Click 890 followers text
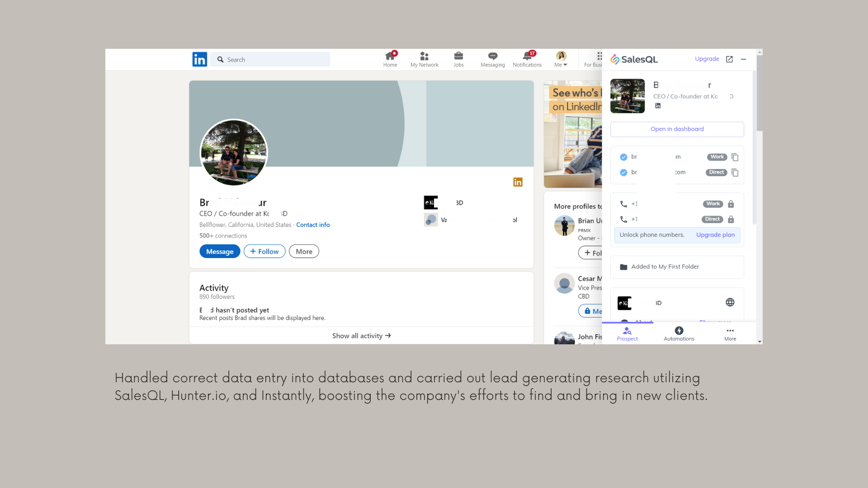Viewport: 868px width, 488px height. click(x=217, y=297)
